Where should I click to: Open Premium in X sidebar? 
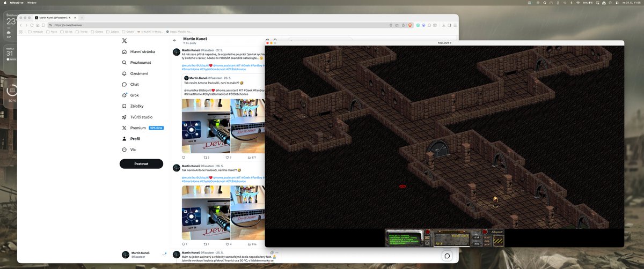coord(142,128)
